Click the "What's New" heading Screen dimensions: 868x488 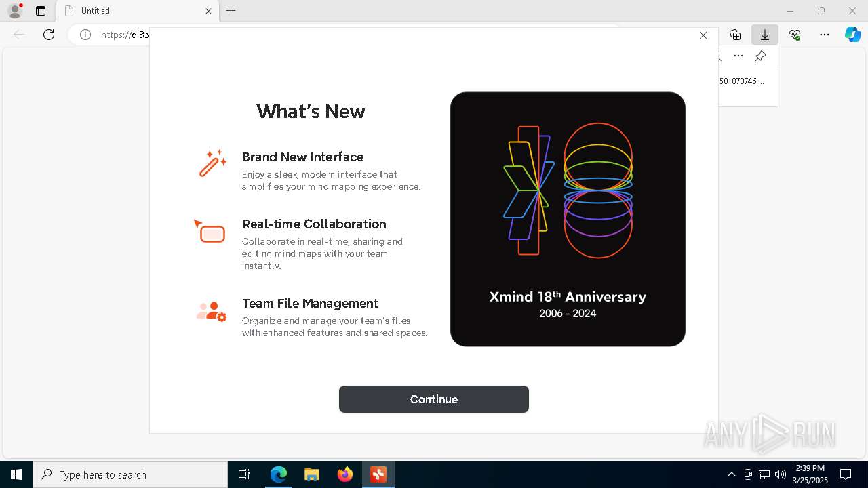311,111
